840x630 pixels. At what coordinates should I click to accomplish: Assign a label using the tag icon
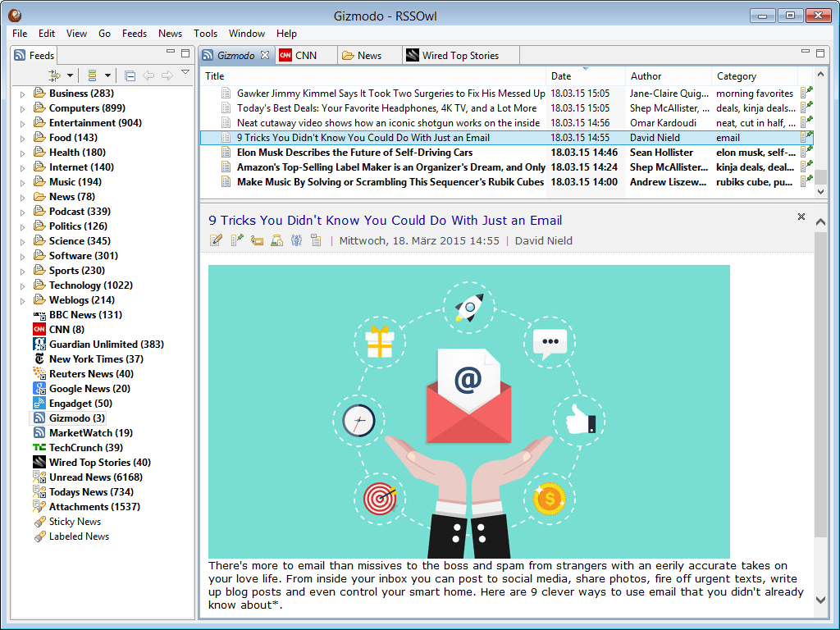[x=257, y=240]
